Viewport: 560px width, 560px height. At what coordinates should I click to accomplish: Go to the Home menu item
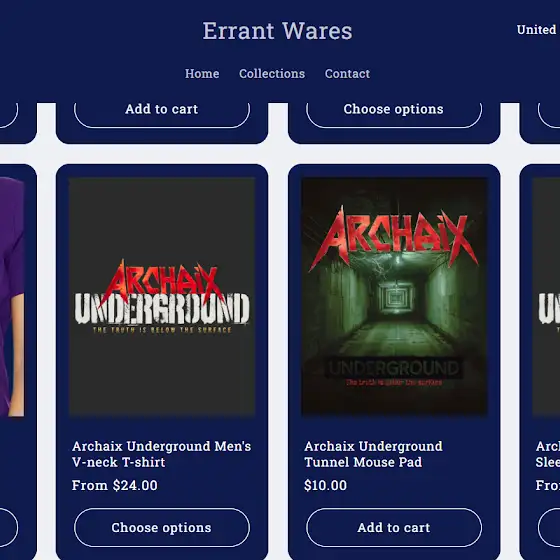point(202,74)
